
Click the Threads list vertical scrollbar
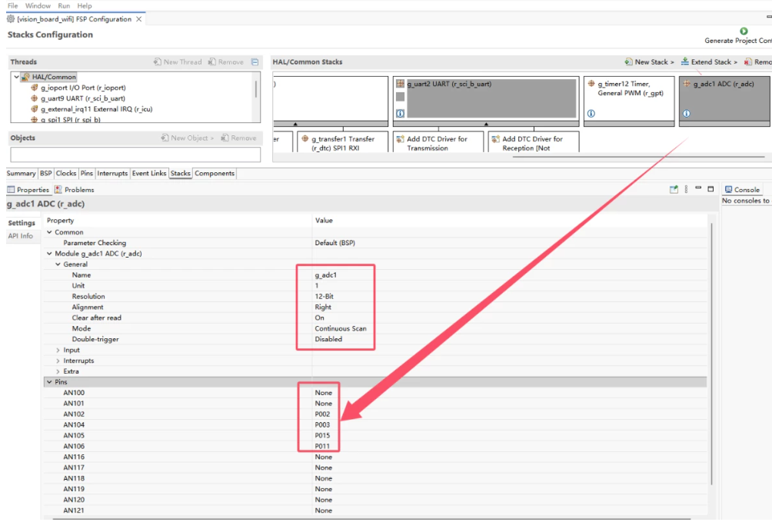tap(255, 89)
